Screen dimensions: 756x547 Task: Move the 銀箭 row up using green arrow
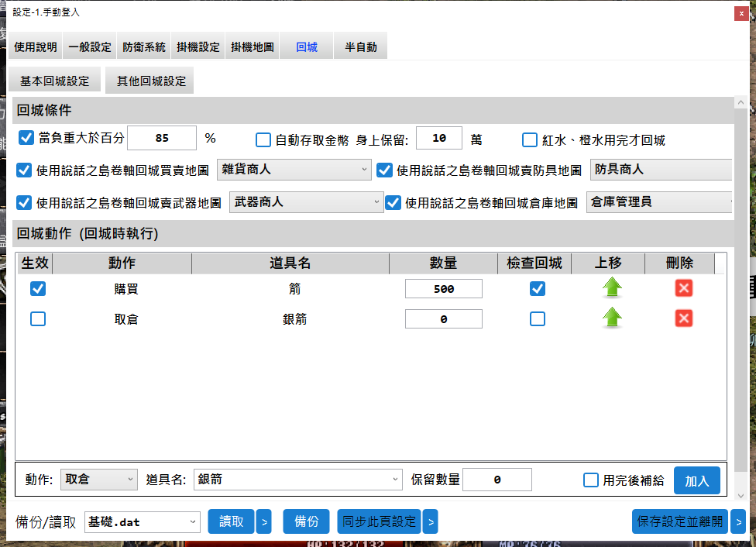coord(610,318)
